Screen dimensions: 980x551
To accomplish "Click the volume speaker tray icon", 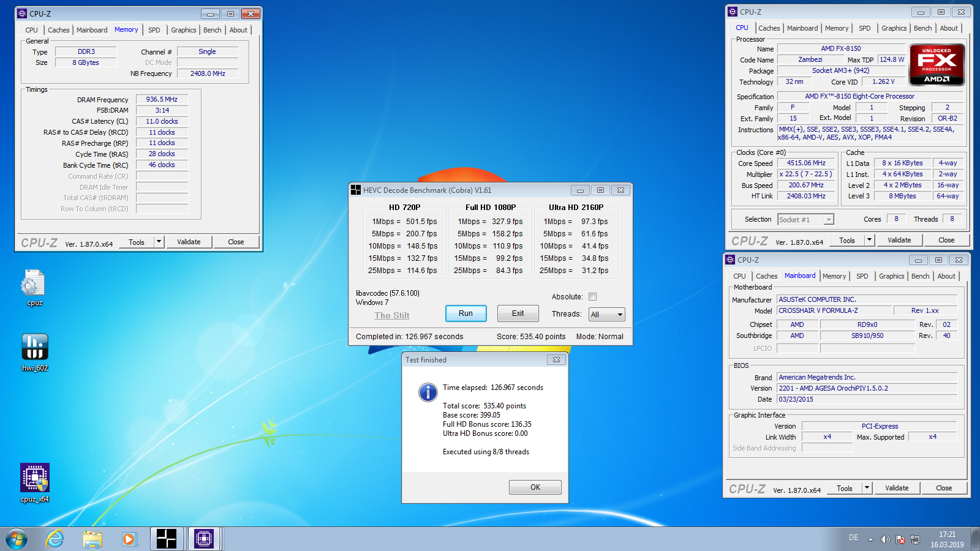I will pyautogui.click(x=885, y=539).
